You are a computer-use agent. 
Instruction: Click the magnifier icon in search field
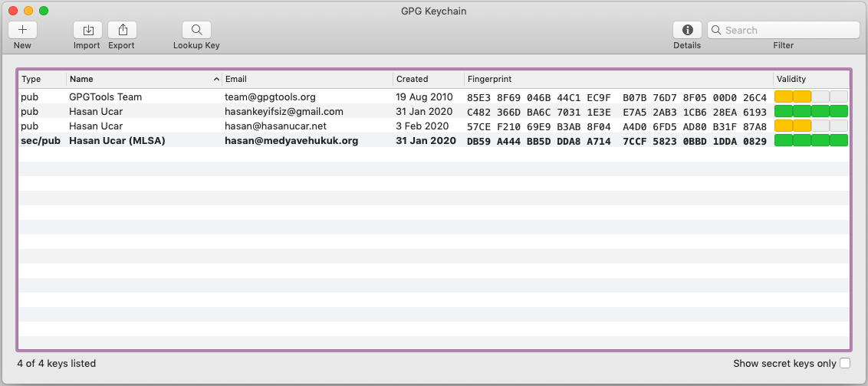(x=716, y=30)
